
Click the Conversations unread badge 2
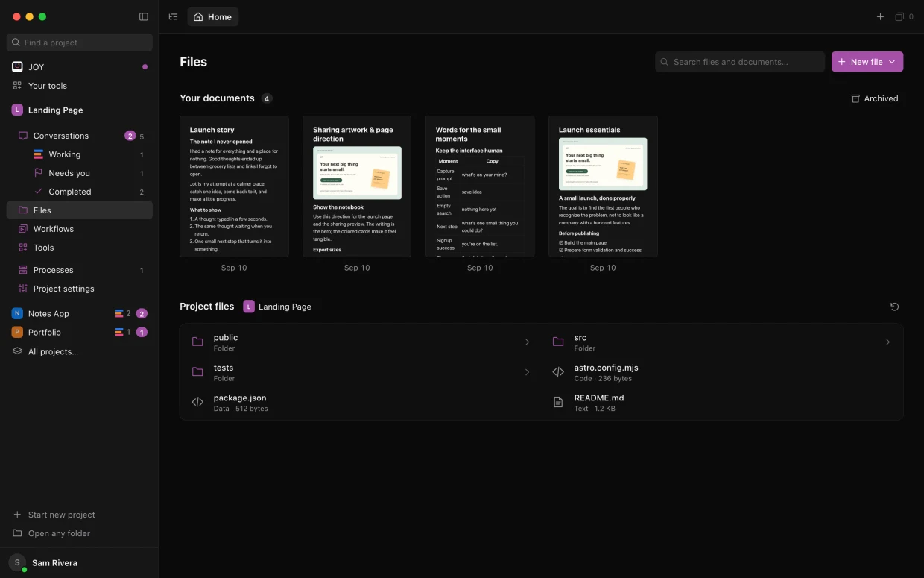(x=130, y=136)
